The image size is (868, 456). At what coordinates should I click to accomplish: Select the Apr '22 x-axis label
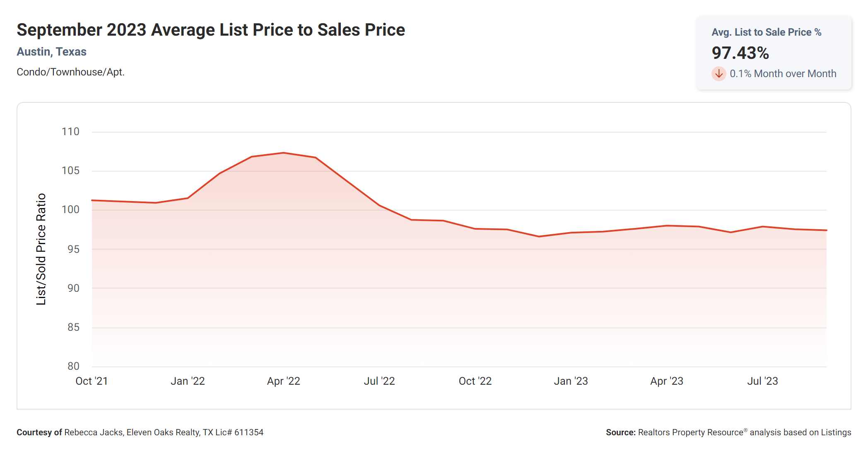coord(283,381)
